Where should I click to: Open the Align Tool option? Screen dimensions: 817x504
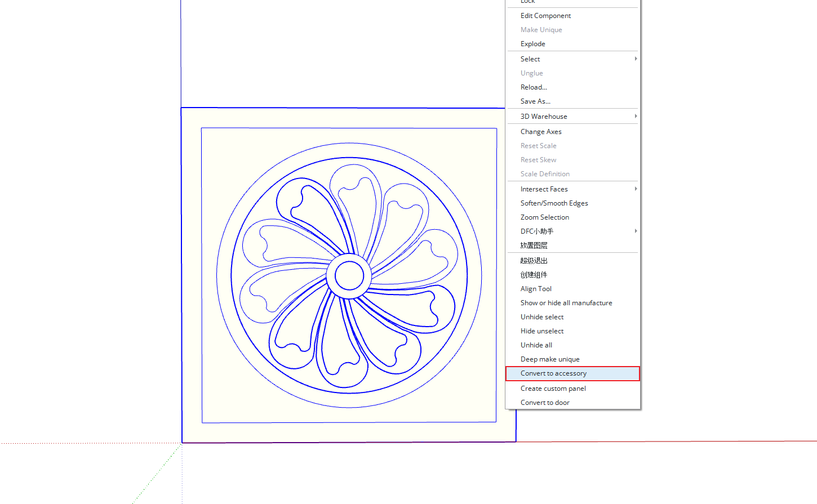(536, 289)
